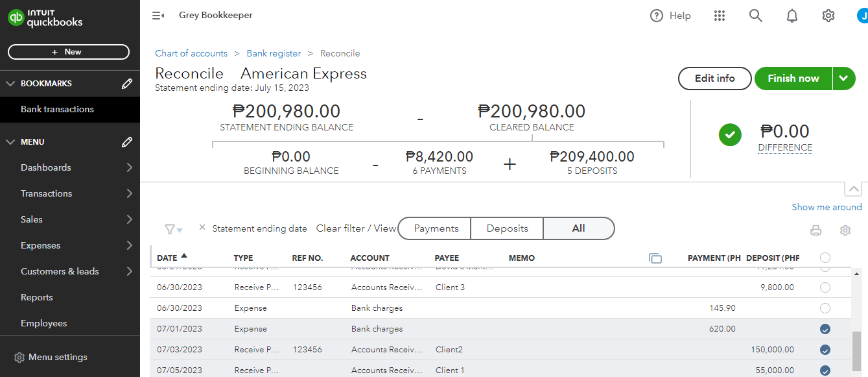Viewport: 868px width, 377px height.
Task: Print the reconcile transaction list
Action: [815, 230]
